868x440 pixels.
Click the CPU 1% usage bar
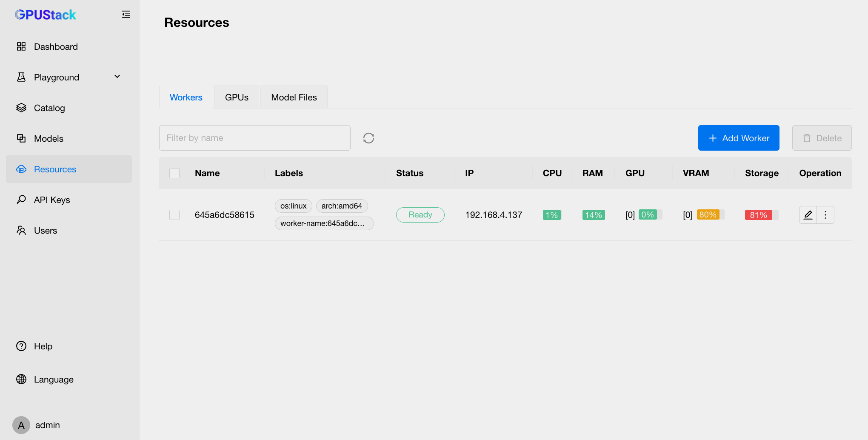pyautogui.click(x=552, y=215)
